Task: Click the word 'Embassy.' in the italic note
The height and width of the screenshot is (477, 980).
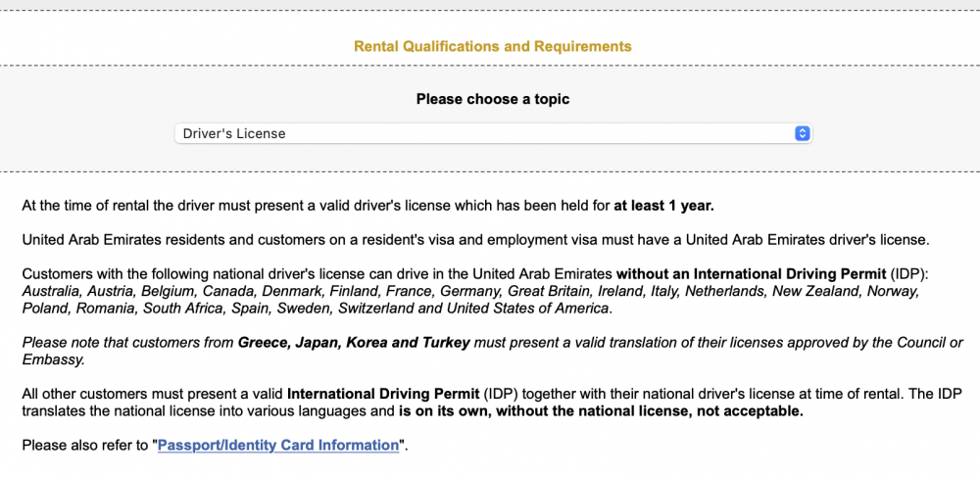Action: (53, 360)
